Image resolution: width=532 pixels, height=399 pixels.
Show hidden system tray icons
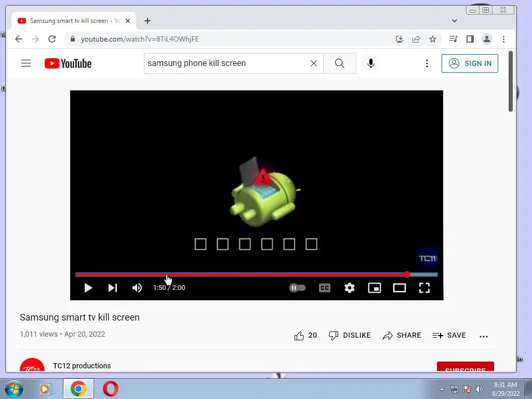click(x=442, y=389)
